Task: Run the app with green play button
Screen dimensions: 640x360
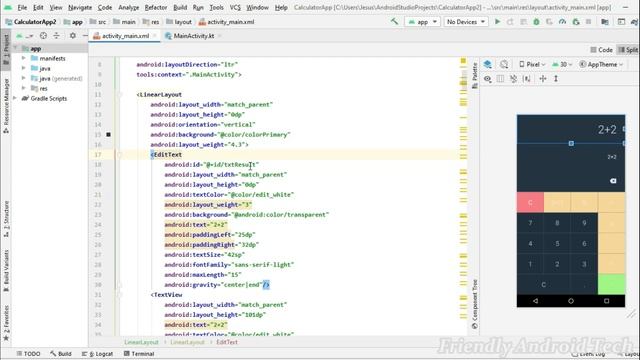Action: tap(497, 22)
